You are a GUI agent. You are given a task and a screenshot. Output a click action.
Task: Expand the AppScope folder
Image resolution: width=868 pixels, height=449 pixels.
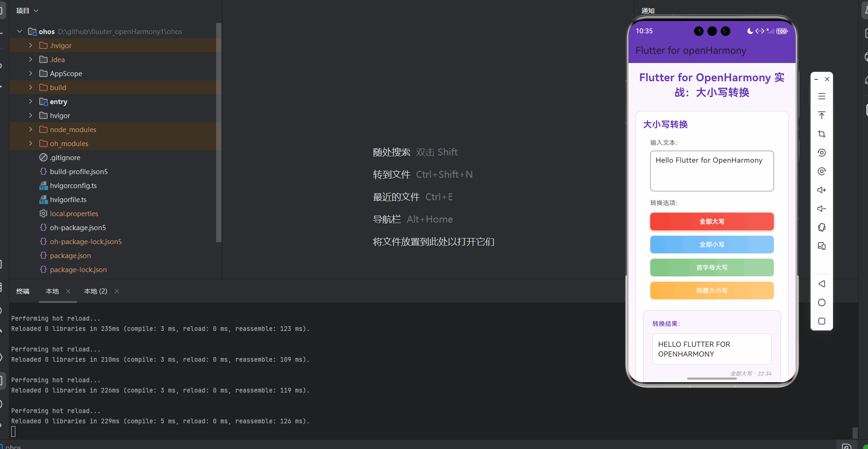[x=31, y=73]
